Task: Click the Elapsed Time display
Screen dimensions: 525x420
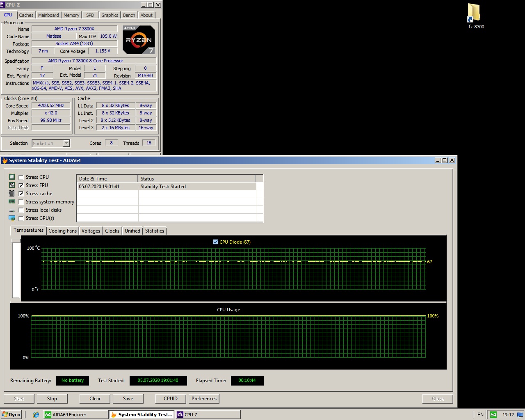Action: 247,381
